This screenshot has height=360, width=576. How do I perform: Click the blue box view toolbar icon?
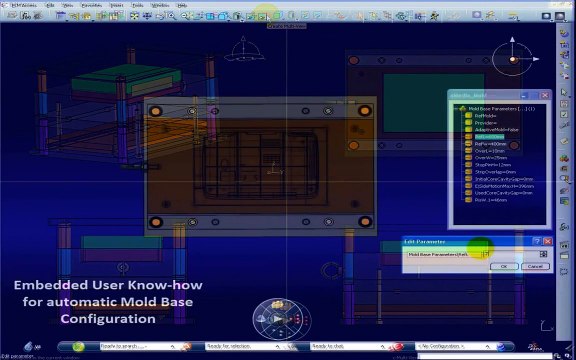point(210,16)
